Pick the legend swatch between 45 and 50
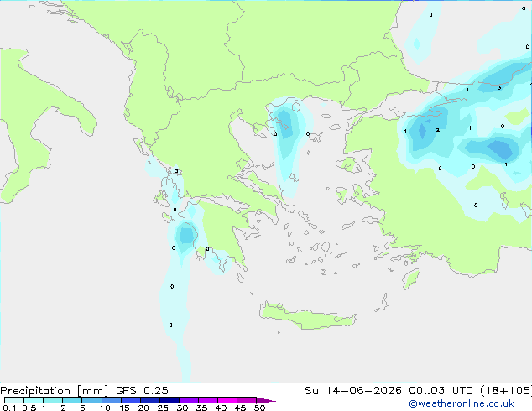The height and width of the screenshot is (411, 532). (x=247, y=400)
